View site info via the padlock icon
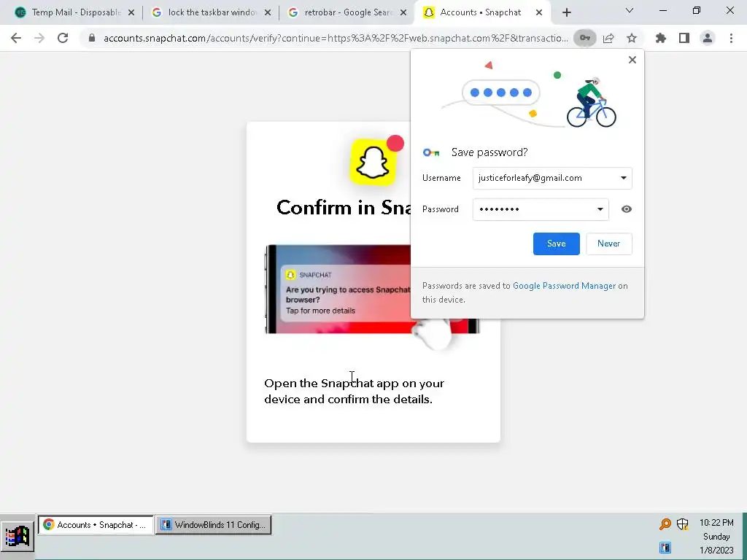Viewport: 747px width, 560px height. [x=92, y=38]
